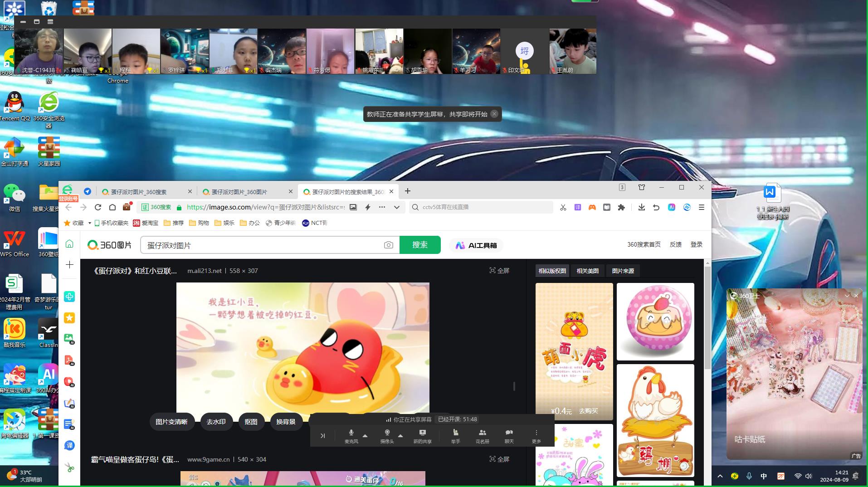Toggle the microphone (麦克风) in meeting toolbar

[351, 436]
